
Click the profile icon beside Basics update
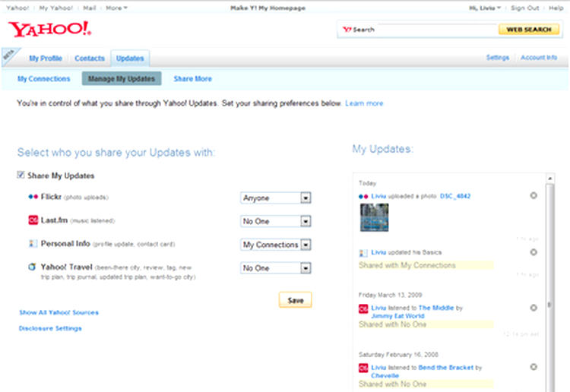click(363, 252)
